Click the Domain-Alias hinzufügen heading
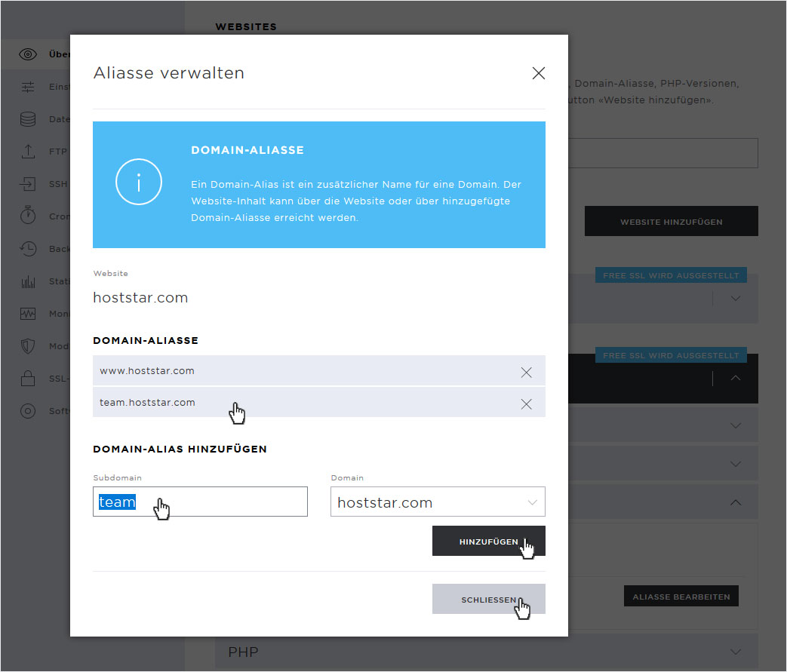 [x=180, y=450]
